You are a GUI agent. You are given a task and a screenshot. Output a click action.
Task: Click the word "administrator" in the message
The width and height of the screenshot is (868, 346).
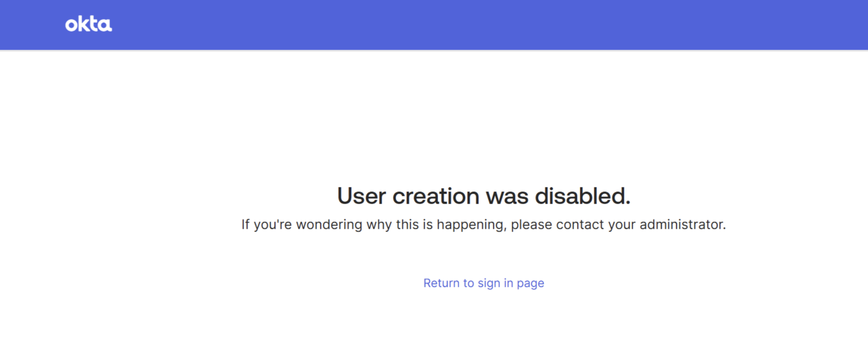coord(682,224)
